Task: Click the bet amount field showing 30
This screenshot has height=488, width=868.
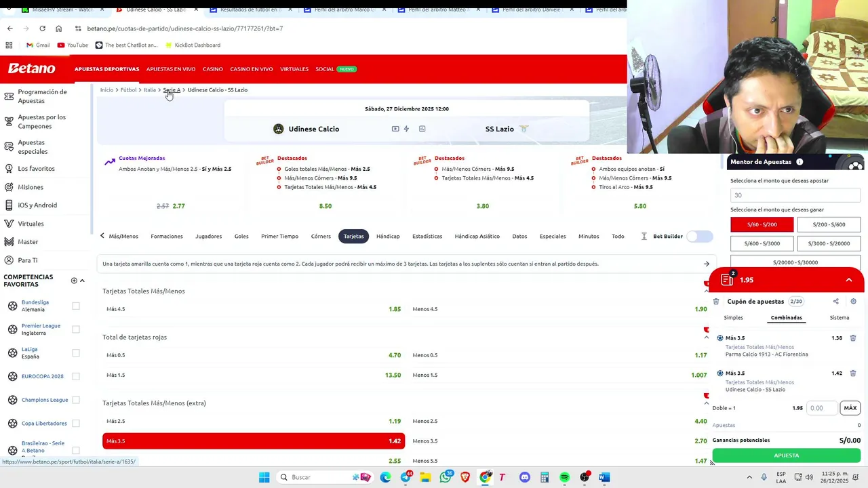Action: (795, 195)
